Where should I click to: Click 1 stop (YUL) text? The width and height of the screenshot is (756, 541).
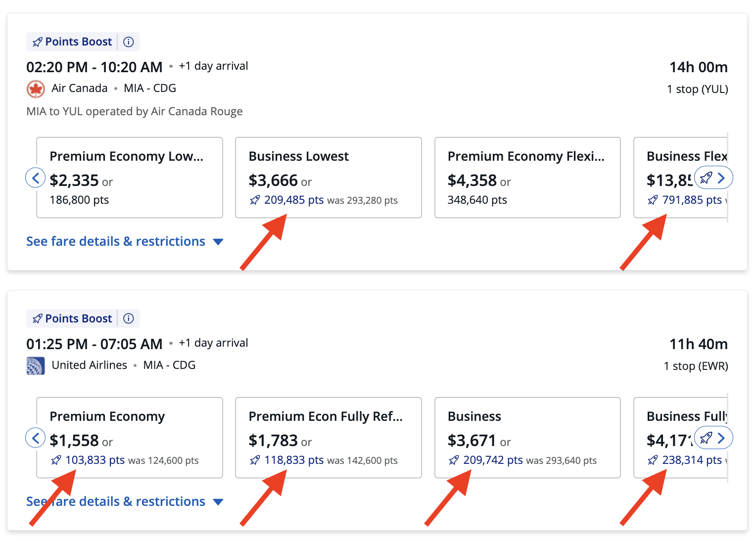[x=698, y=89]
